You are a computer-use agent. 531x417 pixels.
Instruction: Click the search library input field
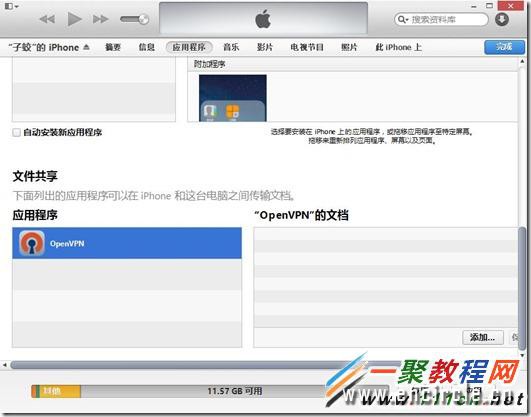click(441, 19)
